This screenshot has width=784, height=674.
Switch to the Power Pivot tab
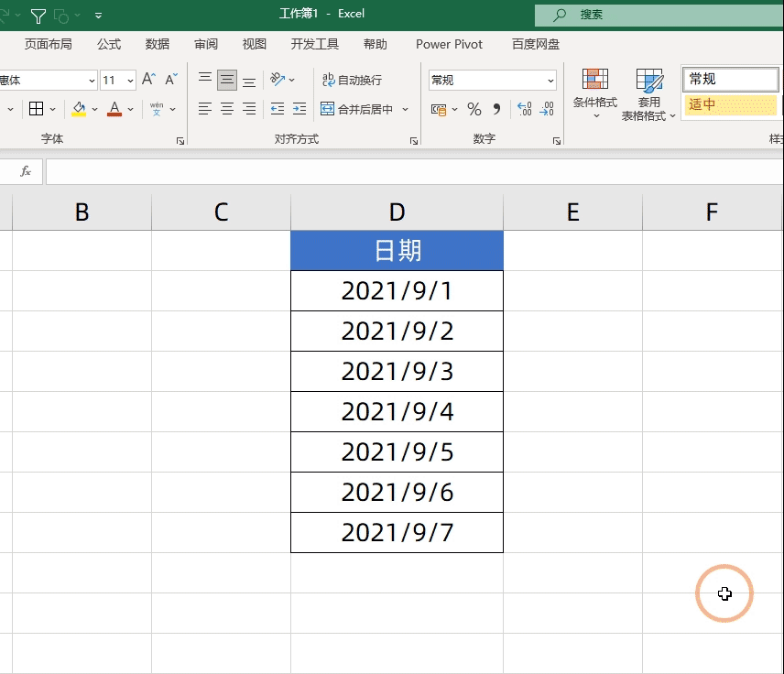tap(449, 44)
